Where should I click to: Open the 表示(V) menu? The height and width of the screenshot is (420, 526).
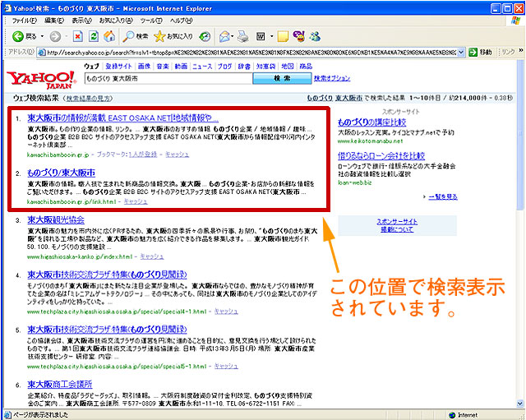(x=81, y=21)
